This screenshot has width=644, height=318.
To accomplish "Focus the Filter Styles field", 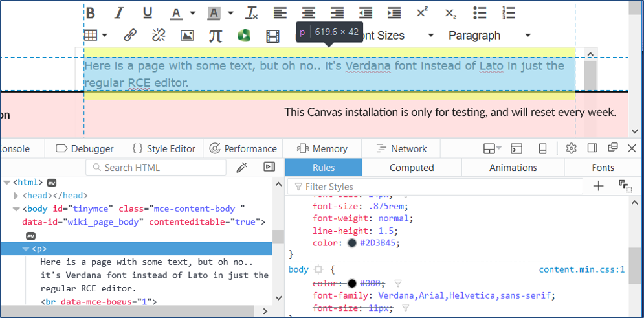I will tap(435, 187).
